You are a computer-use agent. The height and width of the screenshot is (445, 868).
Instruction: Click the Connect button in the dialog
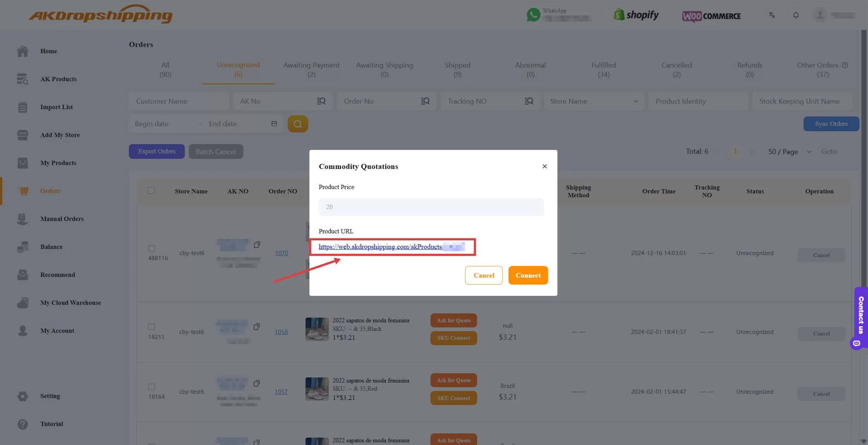[528, 275]
